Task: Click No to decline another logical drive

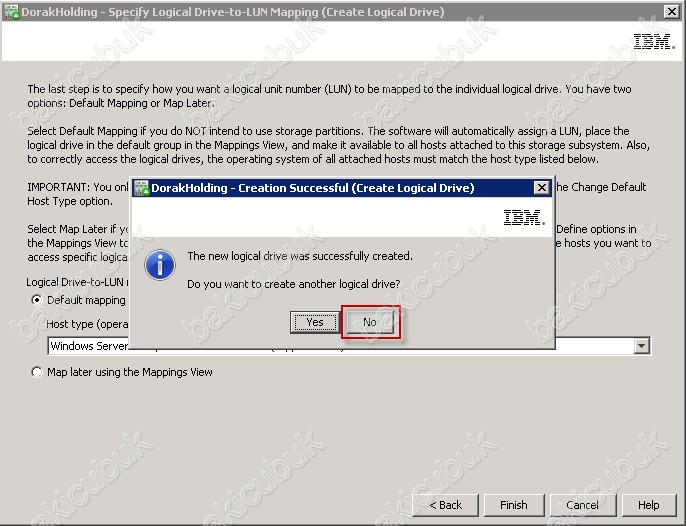Action: coord(370,323)
